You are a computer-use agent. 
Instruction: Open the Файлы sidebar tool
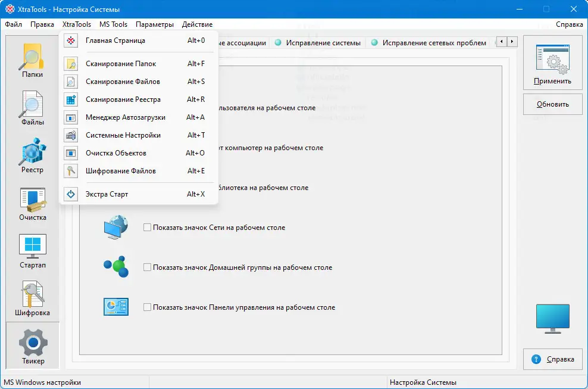[32, 108]
